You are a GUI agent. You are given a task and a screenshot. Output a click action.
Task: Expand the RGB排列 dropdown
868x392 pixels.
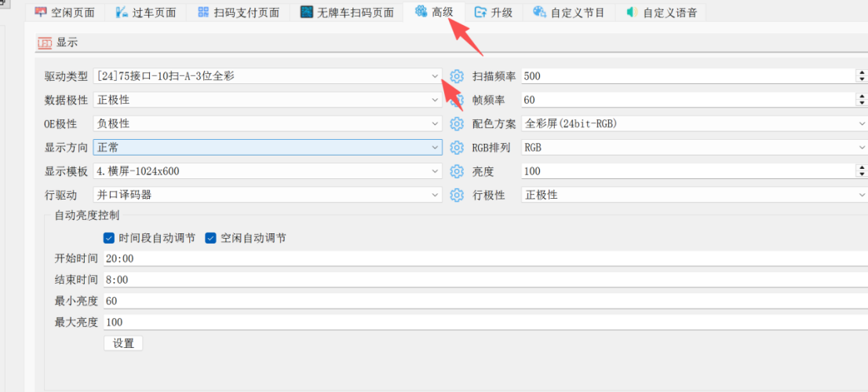862,148
